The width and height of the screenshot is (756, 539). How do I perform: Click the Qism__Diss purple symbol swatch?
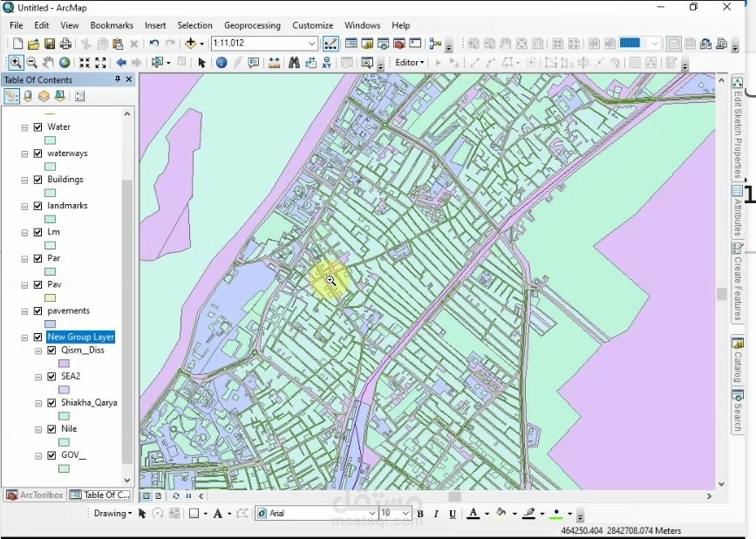tap(64, 364)
